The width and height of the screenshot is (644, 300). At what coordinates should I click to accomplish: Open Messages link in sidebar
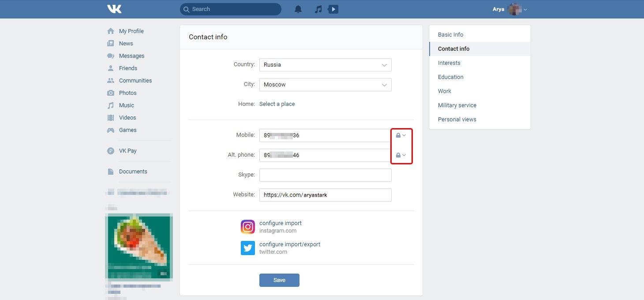131,56
